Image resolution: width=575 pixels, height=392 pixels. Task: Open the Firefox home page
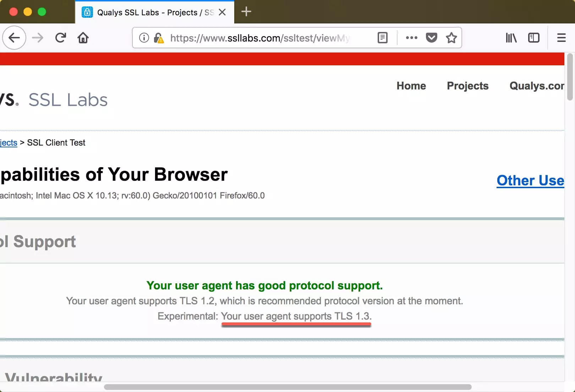tap(83, 38)
